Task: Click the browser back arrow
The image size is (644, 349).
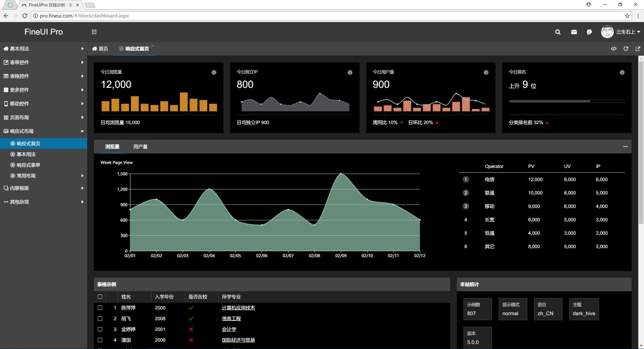Action: click(6, 16)
